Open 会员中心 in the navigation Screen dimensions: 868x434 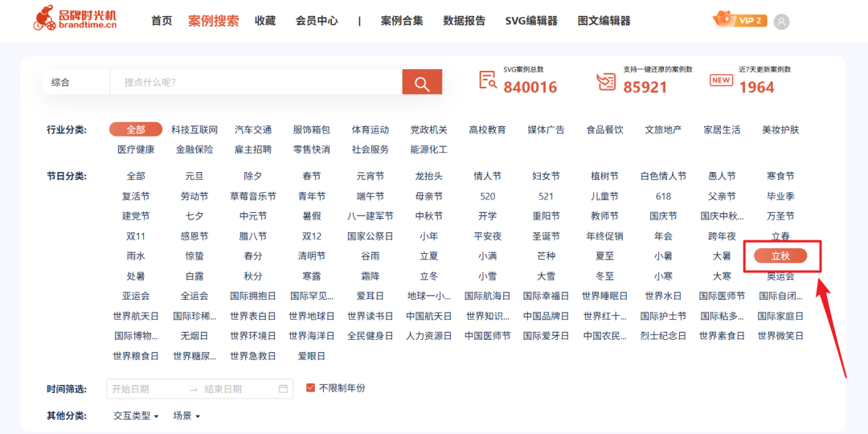pos(317,21)
